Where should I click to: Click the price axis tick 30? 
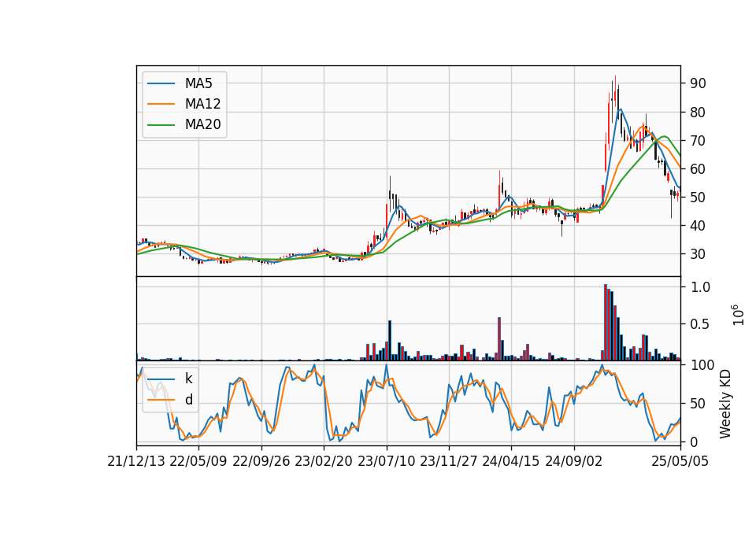[698, 254]
